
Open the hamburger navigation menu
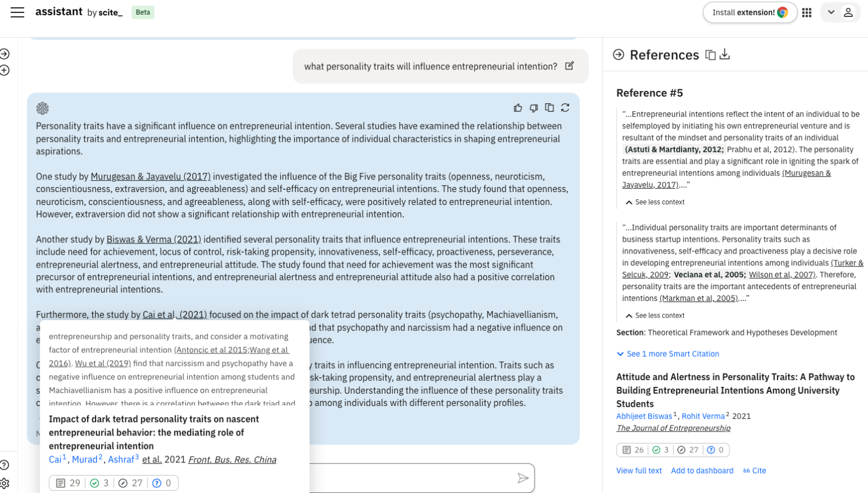click(17, 12)
